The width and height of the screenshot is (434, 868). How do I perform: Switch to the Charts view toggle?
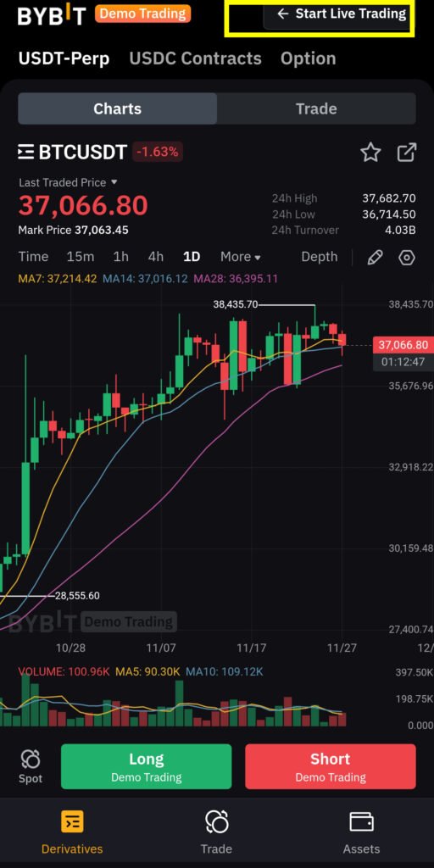pos(117,108)
